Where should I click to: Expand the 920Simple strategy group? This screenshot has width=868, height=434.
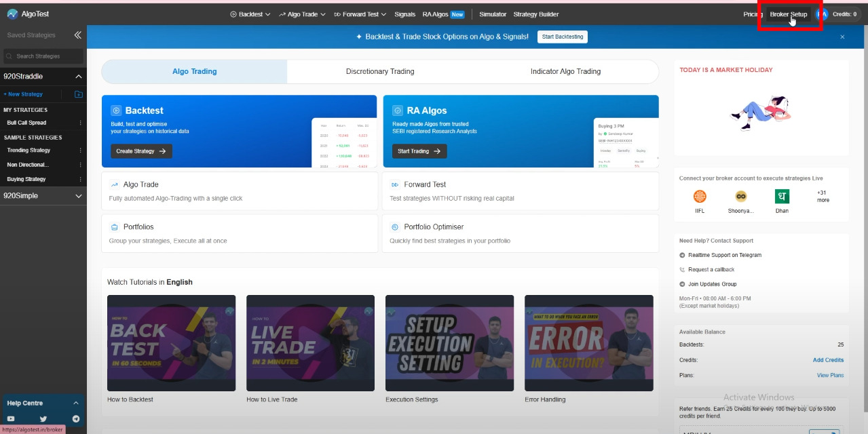coord(79,195)
